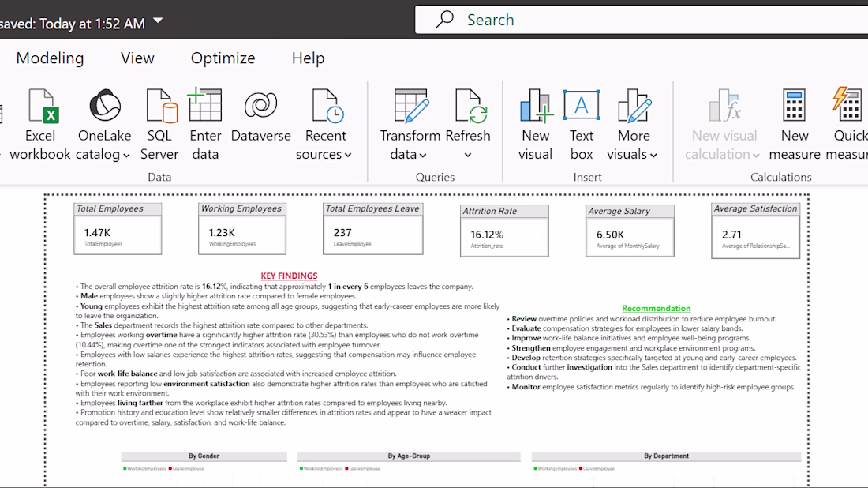
Task: Select the Total Employees Leave card
Action: tap(373, 229)
